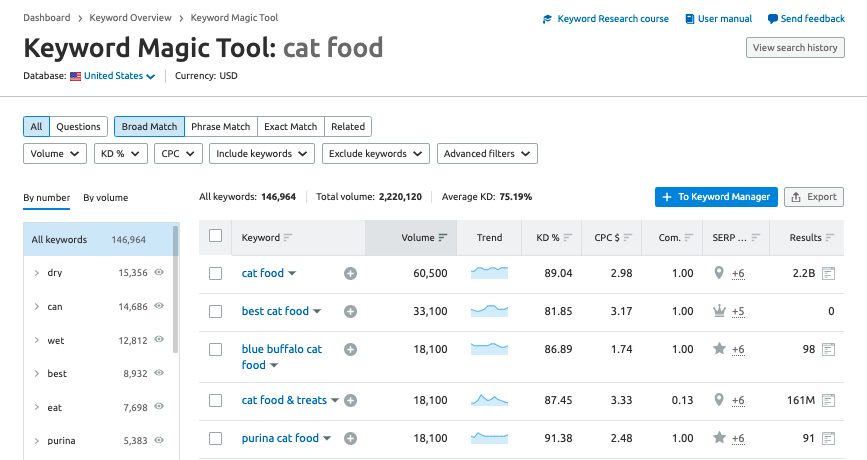Sort by Com. column

pos(688,238)
